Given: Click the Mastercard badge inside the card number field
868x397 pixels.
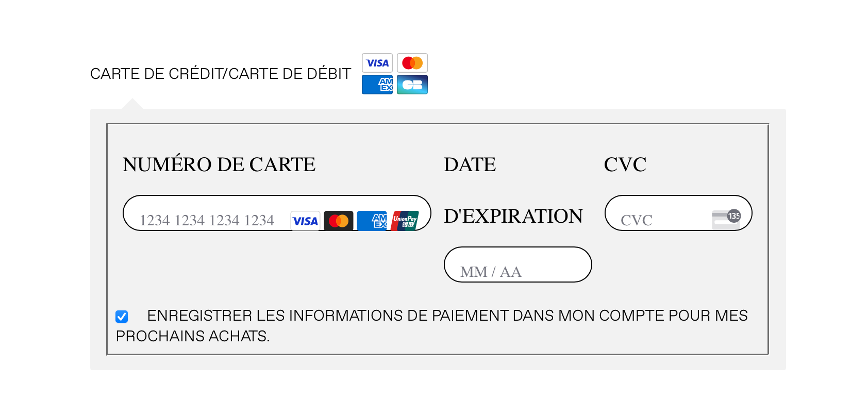Looking at the screenshot, I should [339, 221].
